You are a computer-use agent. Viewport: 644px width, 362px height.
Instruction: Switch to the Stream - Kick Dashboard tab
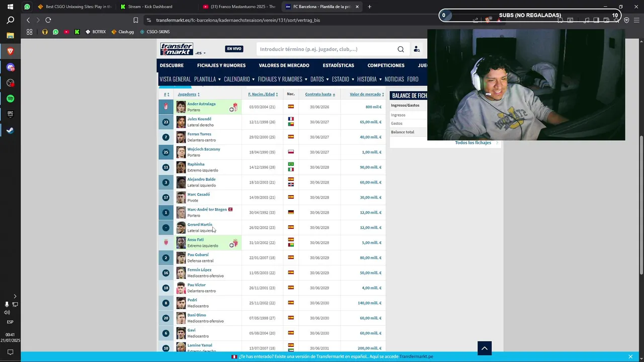point(156,7)
